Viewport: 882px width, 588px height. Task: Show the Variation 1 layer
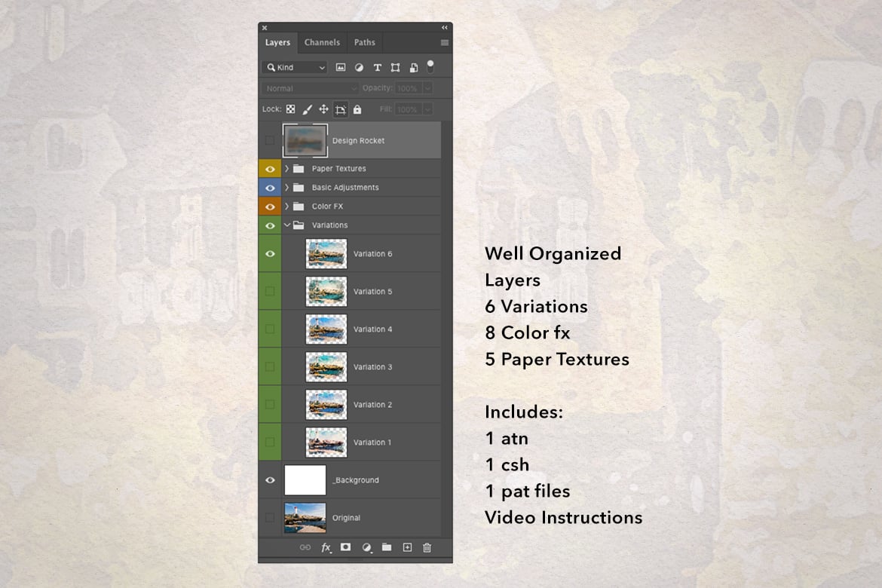pos(270,443)
